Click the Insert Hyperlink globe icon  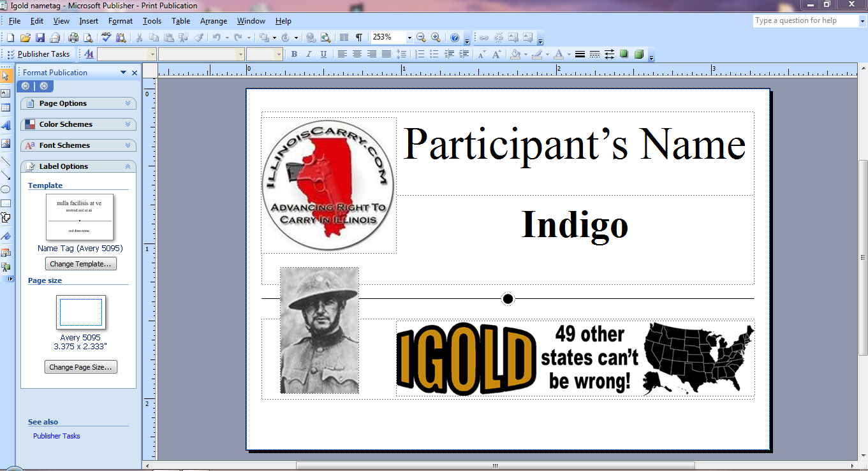[x=311, y=38]
